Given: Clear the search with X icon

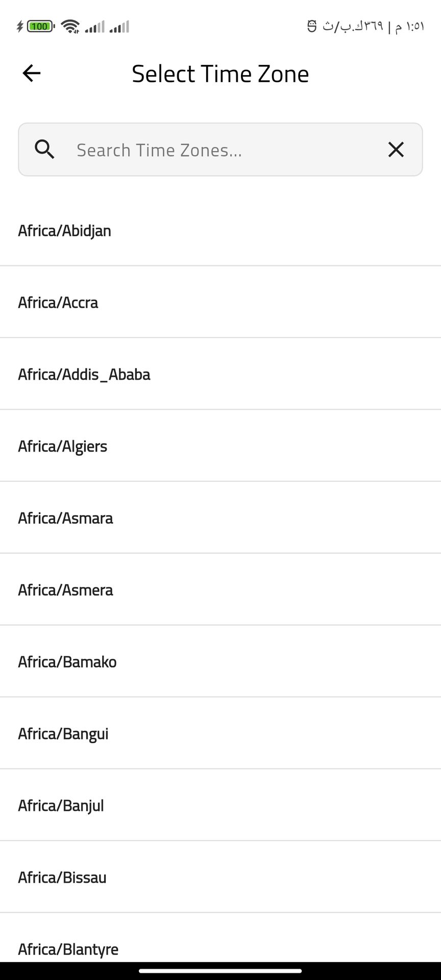Looking at the screenshot, I should 396,150.
